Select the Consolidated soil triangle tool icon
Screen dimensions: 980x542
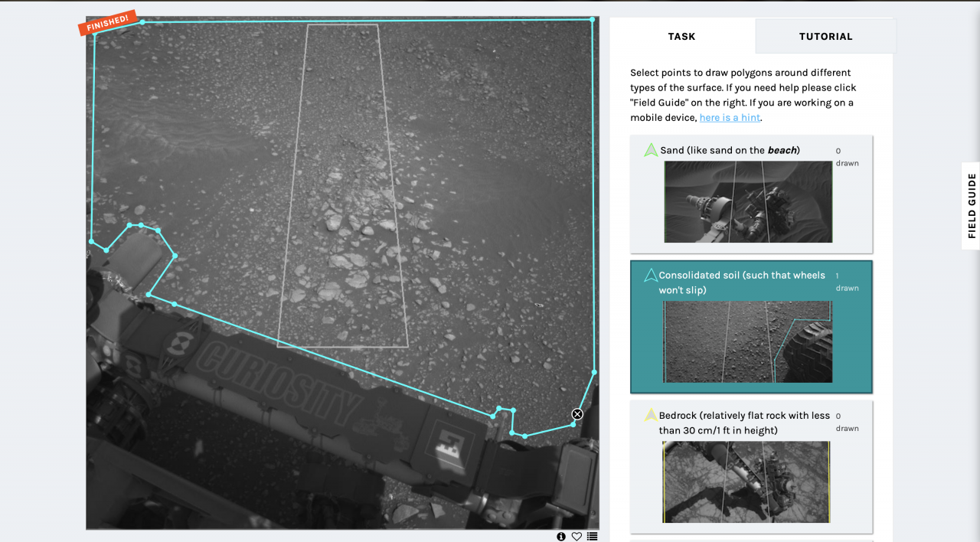(651, 275)
